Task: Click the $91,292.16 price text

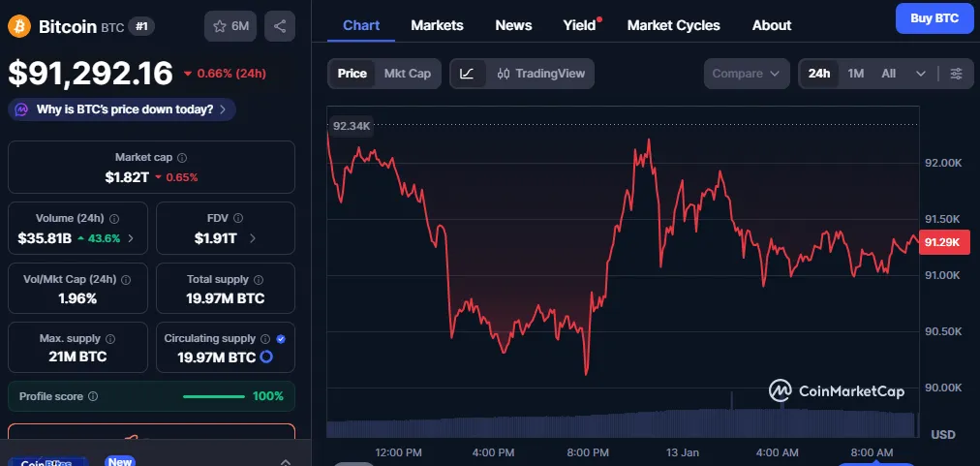Action: [x=90, y=74]
